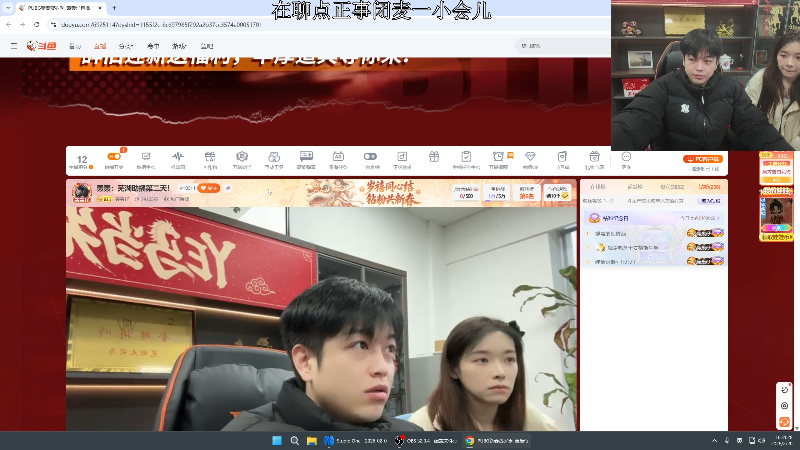Screen dimensions: 800x450
Task: Switch to first tab in chat panel
Action: click(597, 187)
